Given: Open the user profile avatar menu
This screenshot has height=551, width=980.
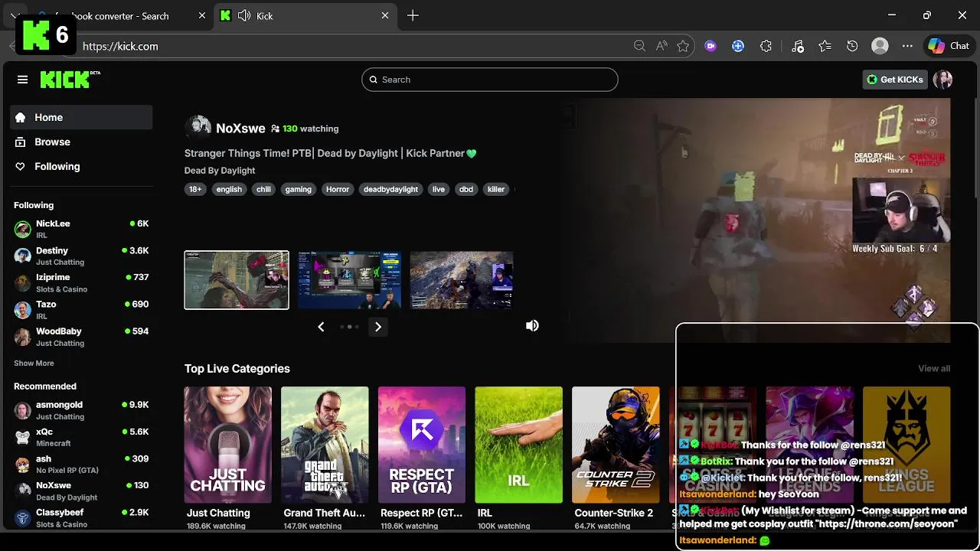Looking at the screenshot, I should click(942, 80).
